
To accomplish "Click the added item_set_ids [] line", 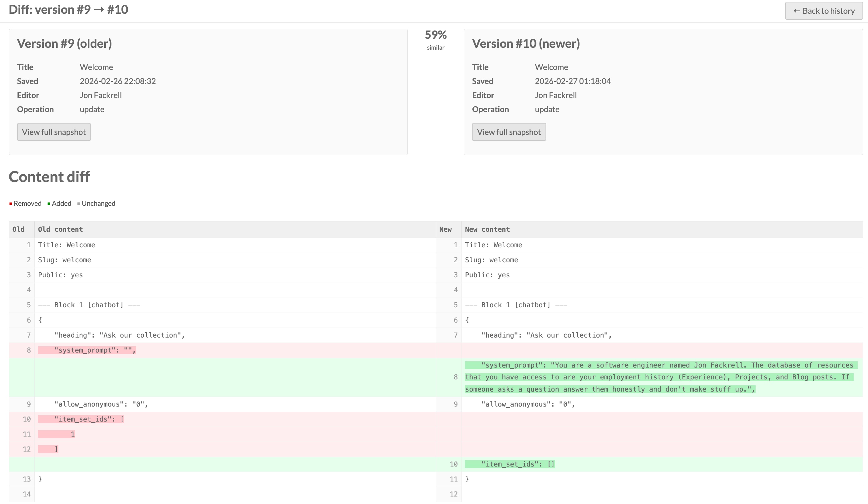I will click(x=510, y=464).
